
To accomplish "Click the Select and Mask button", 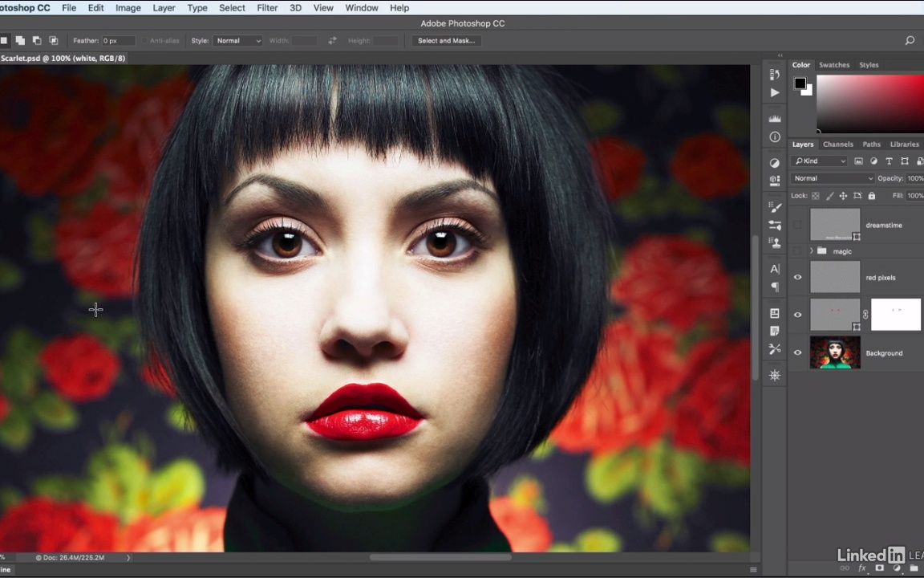I will pyautogui.click(x=446, y=41).
